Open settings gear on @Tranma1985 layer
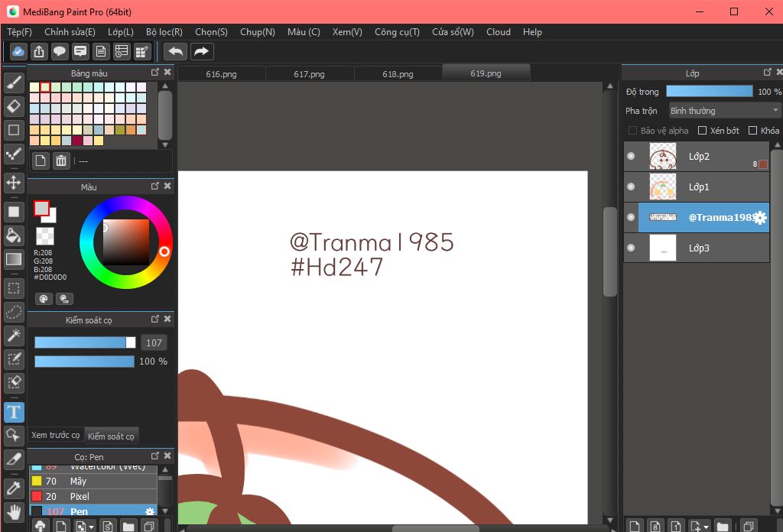The image size is (783, 532). pyautogui.click(x=760, y=218)
